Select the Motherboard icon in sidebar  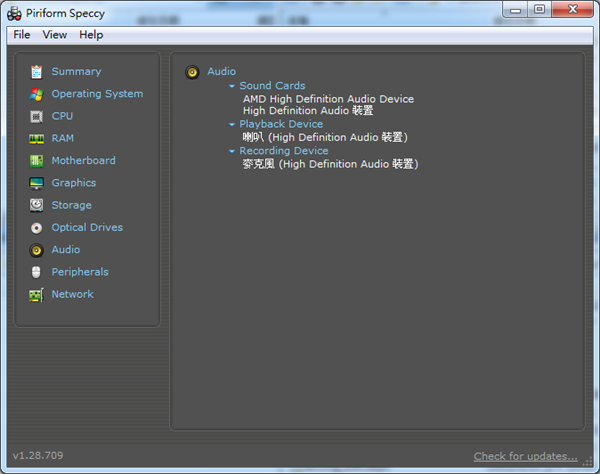[x=36, y=161]
